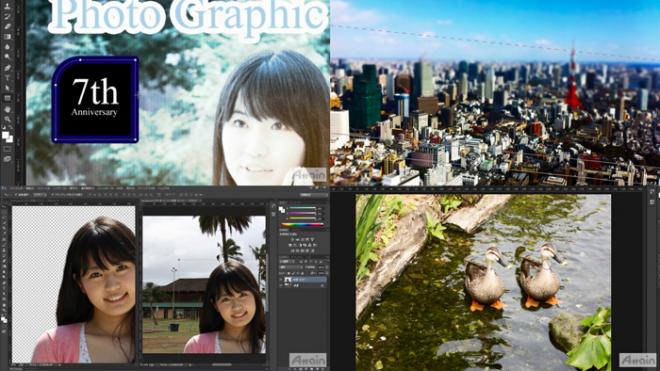The width and height of the screenshot is (660, 371).
Task: Select the lower layer row in Layers panel
Action: tap(303, 286)
